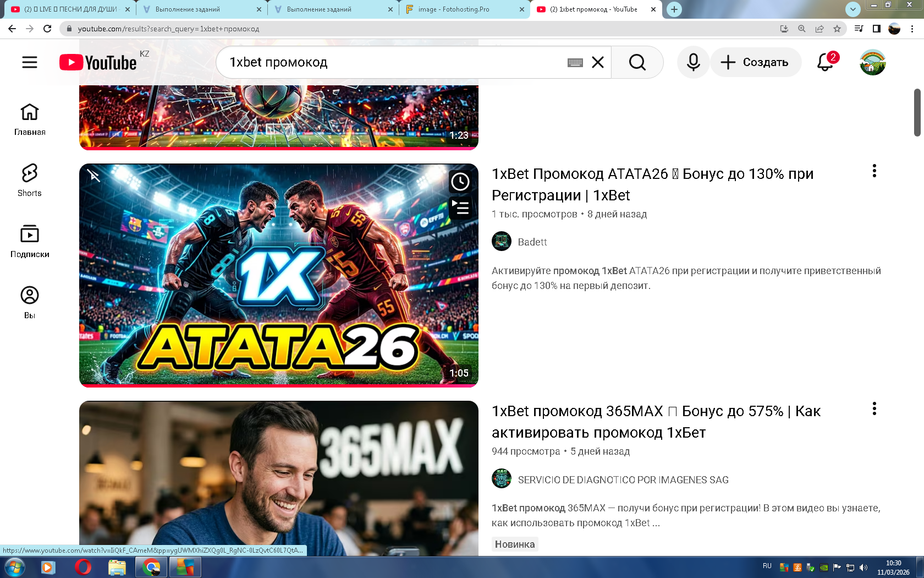Open Shorts in the sidebar
924x578 pixels.
30,181
